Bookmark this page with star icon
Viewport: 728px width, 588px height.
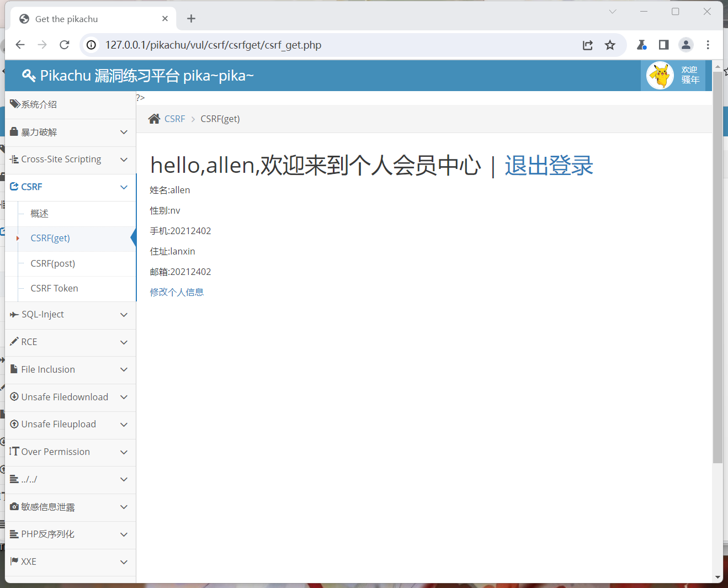[x=610, y=45]
